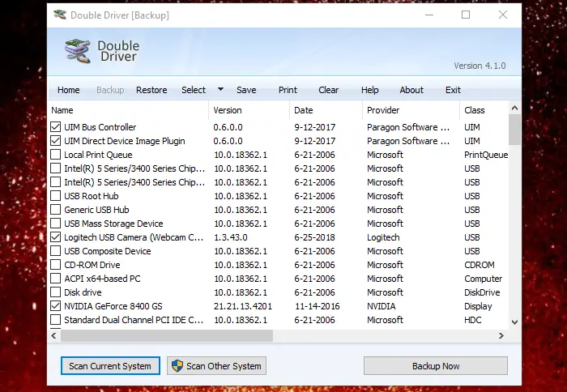
Task: Maximize the Double Driver window
Action: coord(466,15)
